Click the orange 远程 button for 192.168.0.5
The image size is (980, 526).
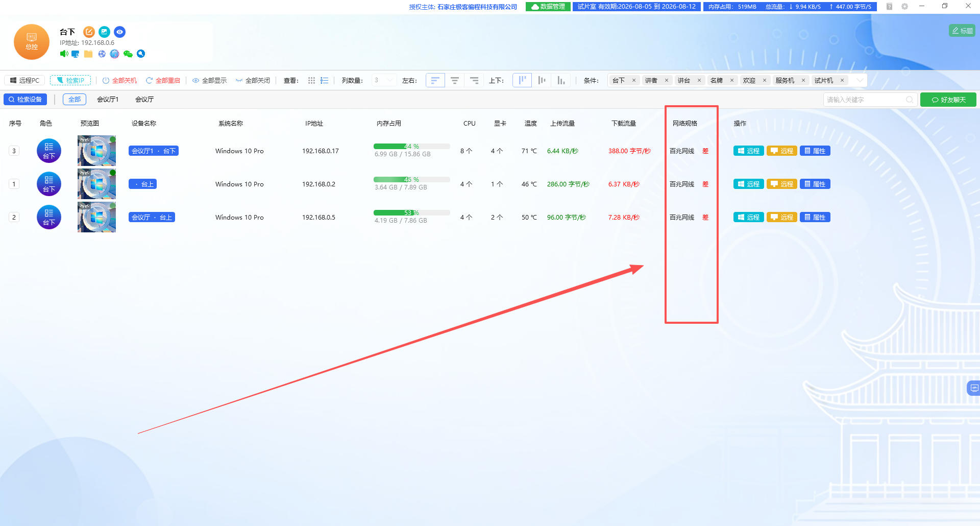[782, 218]
